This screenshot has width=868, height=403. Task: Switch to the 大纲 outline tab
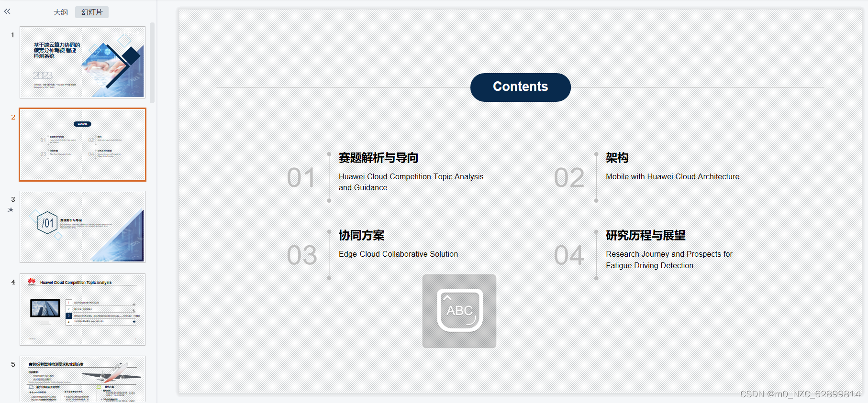pyautogui.click(x=60, y=12)
